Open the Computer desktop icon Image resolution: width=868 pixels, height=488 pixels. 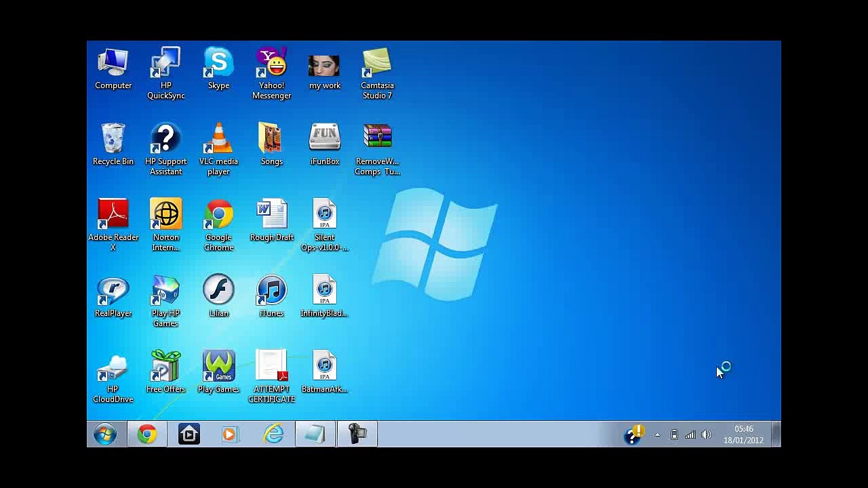point(113,68)
